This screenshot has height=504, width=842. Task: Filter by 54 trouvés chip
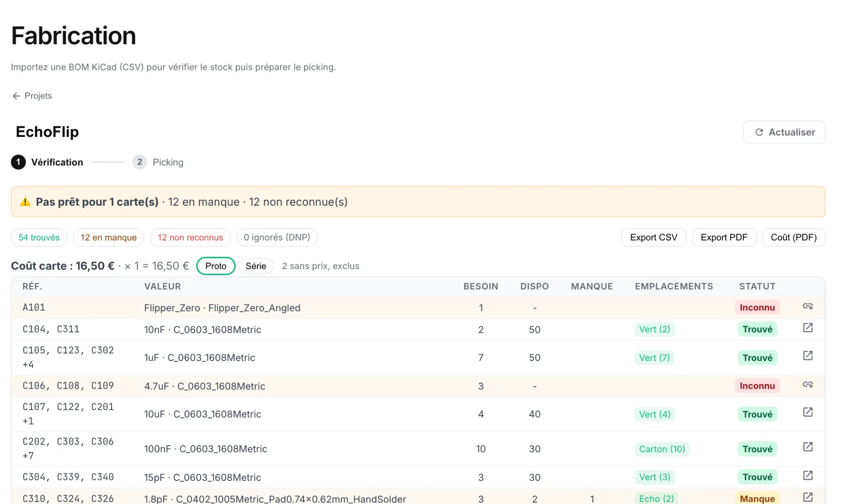point(39,237)
